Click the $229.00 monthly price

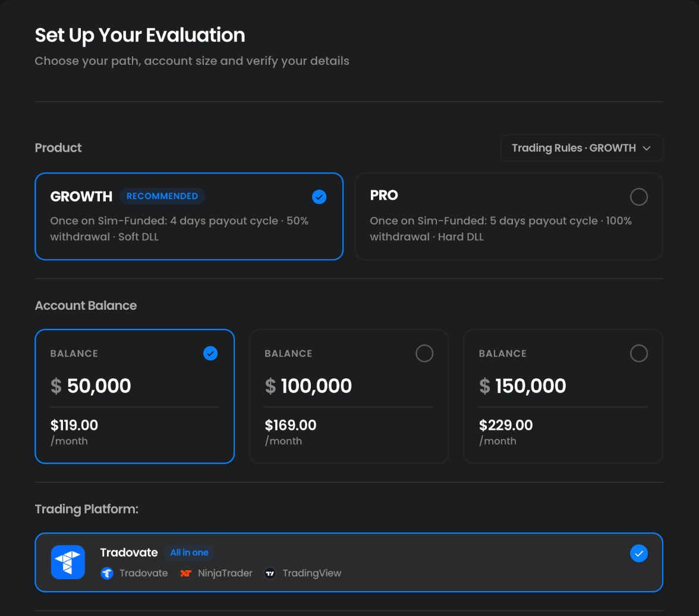(x=505, y=425)
